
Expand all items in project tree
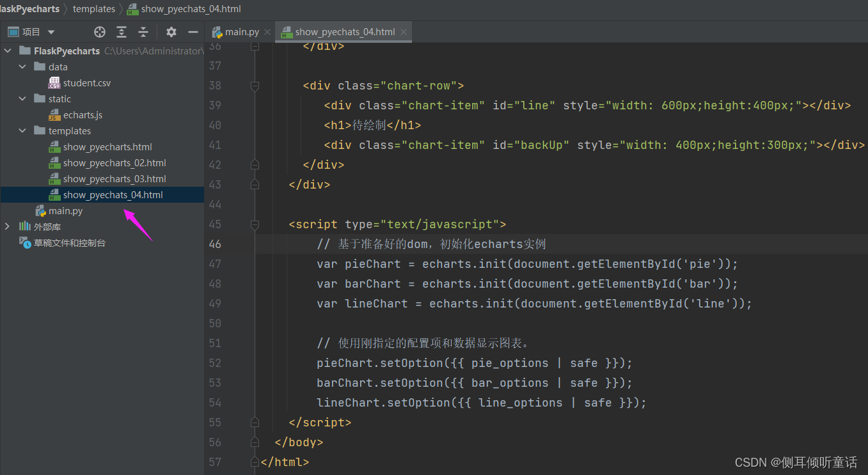pos(121,32)
